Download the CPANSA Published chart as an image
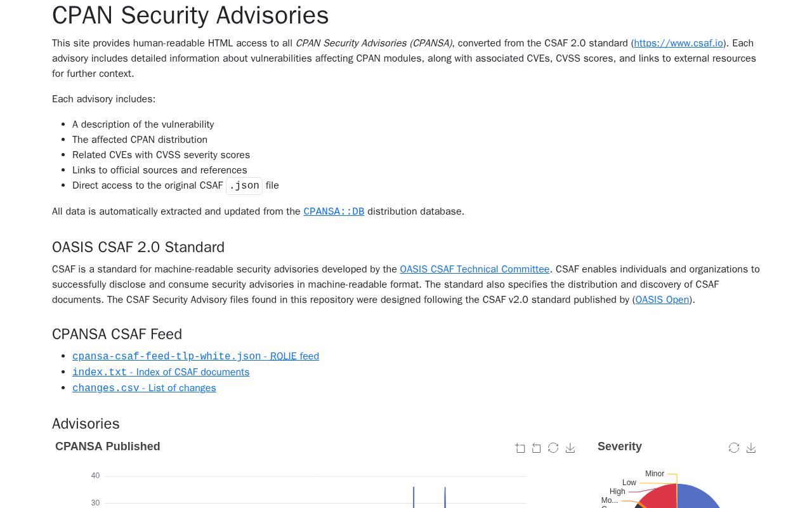Viewport: 812px width, 508px height. [x=570, y=448]
